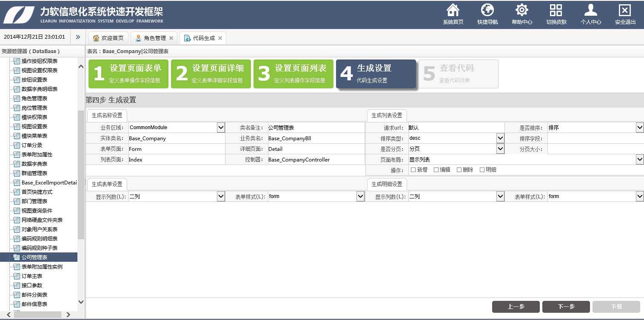The image size is (644, 320).
Task: Go to step 2 设置页面详细
Action: click(x=211, y=74)
